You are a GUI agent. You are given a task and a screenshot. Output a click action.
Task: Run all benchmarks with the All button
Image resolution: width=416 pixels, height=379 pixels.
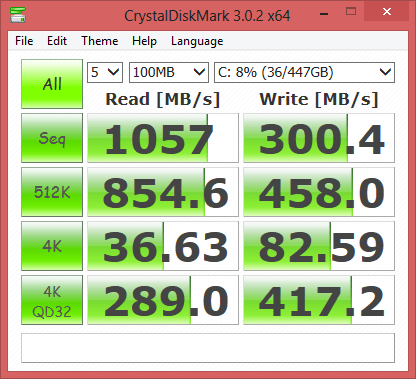[52, 84]
